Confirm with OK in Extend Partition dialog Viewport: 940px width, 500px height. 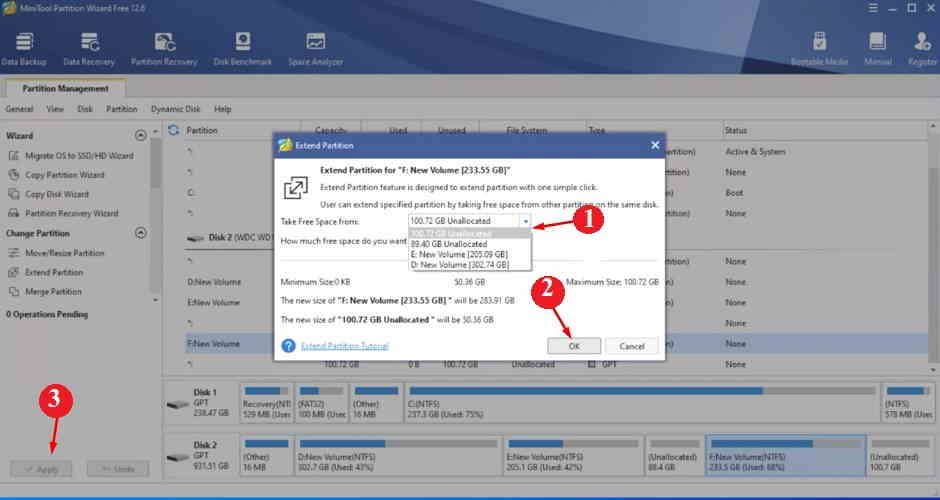(574, 346)
